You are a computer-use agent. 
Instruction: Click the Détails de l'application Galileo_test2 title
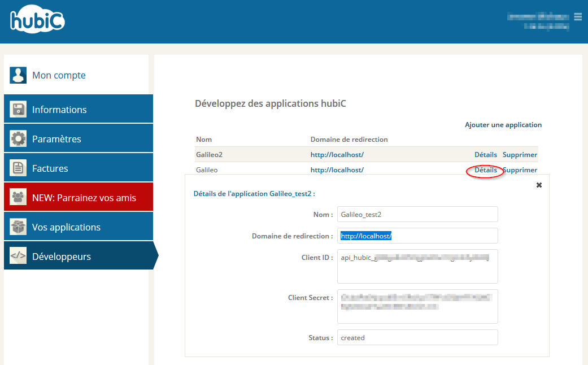(254, 194)
